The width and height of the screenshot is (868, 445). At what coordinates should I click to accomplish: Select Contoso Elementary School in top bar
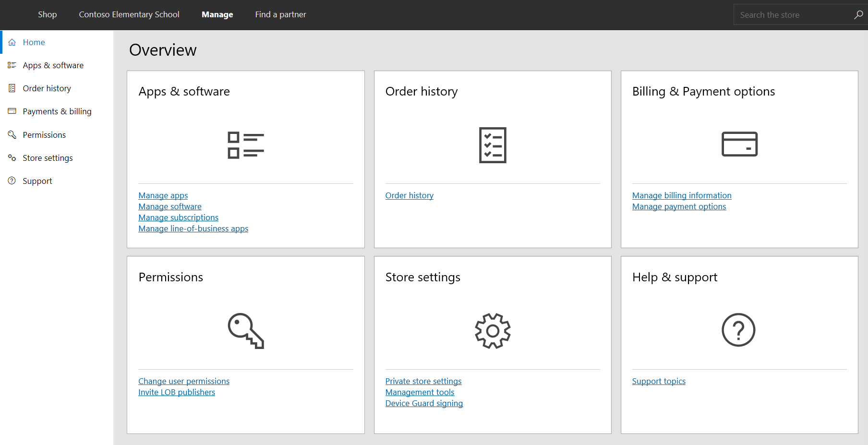coord(129,14)
